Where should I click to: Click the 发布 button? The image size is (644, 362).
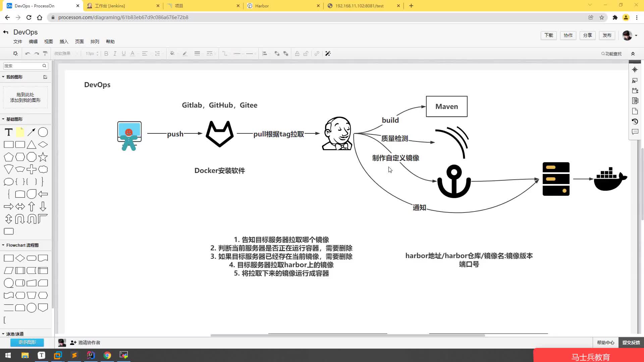click(607, 35)
